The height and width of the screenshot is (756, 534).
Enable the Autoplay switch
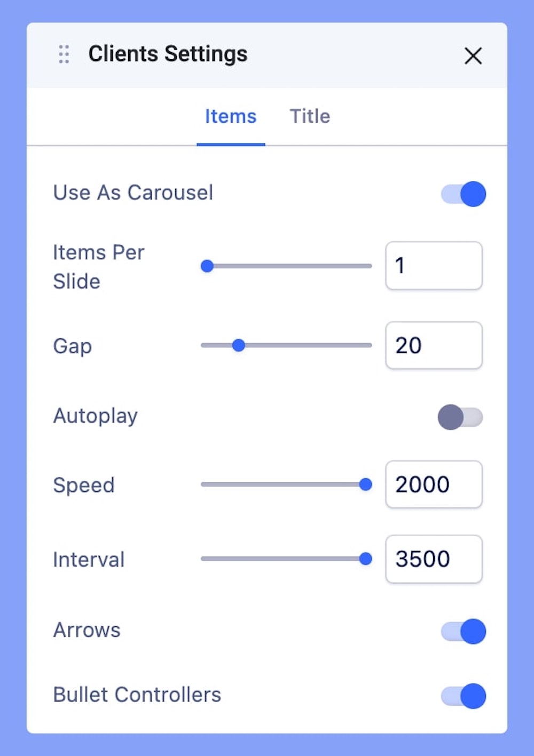460,417
